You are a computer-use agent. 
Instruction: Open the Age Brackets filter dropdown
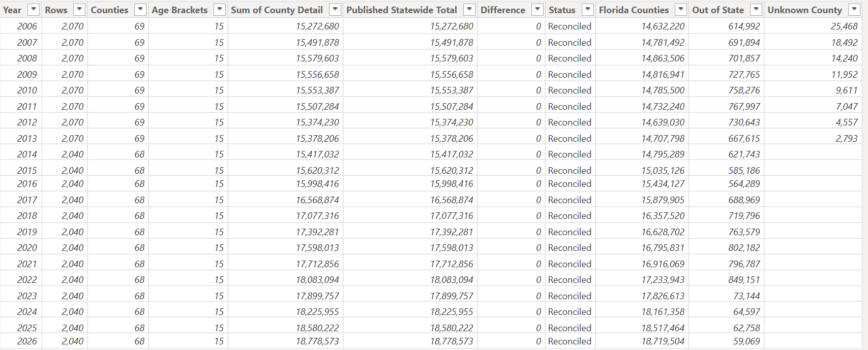(220, 10)
